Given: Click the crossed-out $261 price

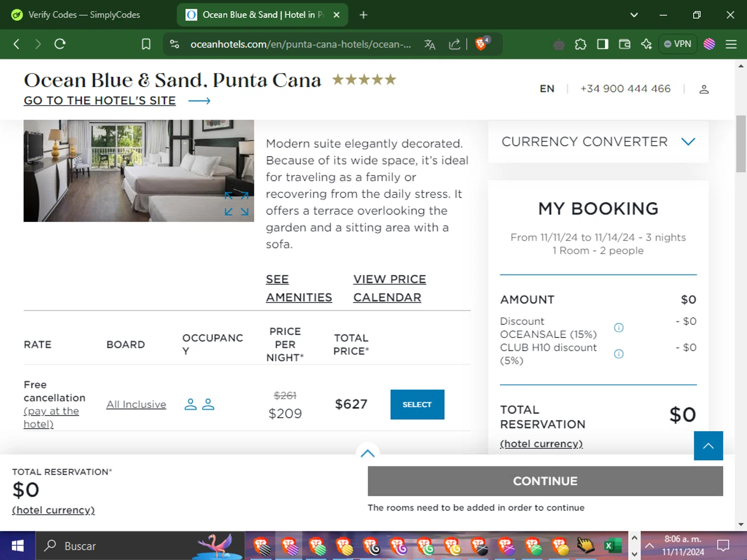Looking at the screenshot, I should pos(285,395).
